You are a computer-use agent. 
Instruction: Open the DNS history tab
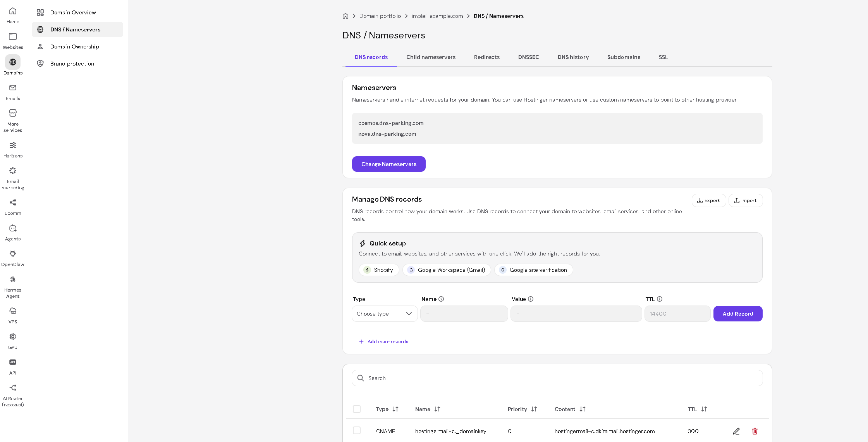(x=573, y=57)
